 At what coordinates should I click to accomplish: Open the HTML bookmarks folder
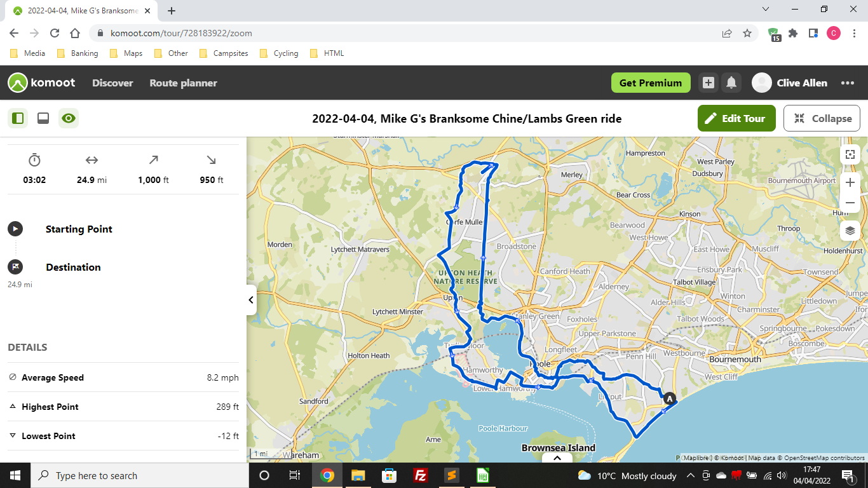327,53
